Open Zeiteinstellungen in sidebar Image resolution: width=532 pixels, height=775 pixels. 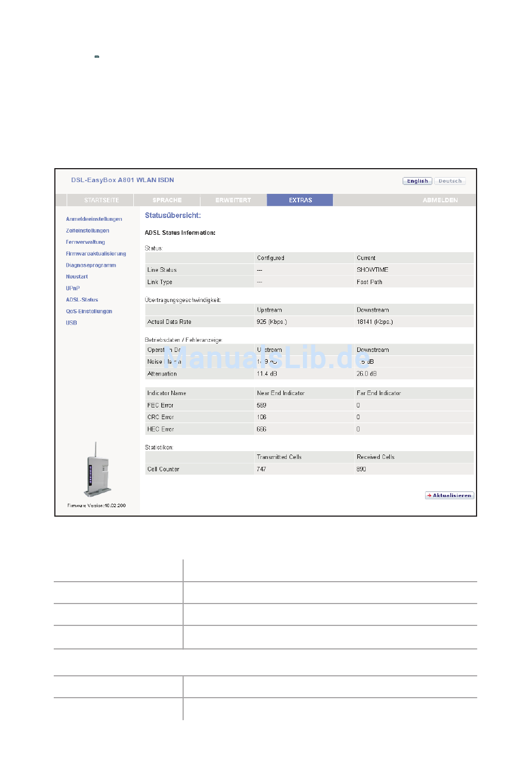click(x=87, y=230)
